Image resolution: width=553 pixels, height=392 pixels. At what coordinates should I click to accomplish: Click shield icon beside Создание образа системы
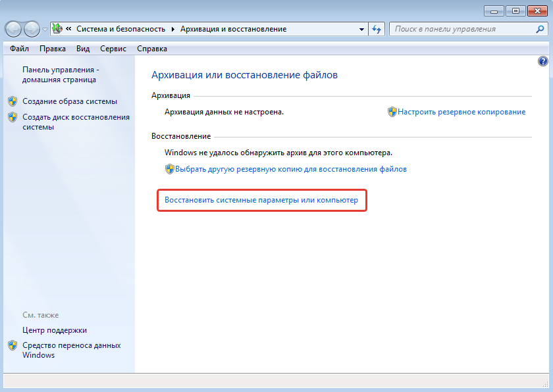point(13,101)
